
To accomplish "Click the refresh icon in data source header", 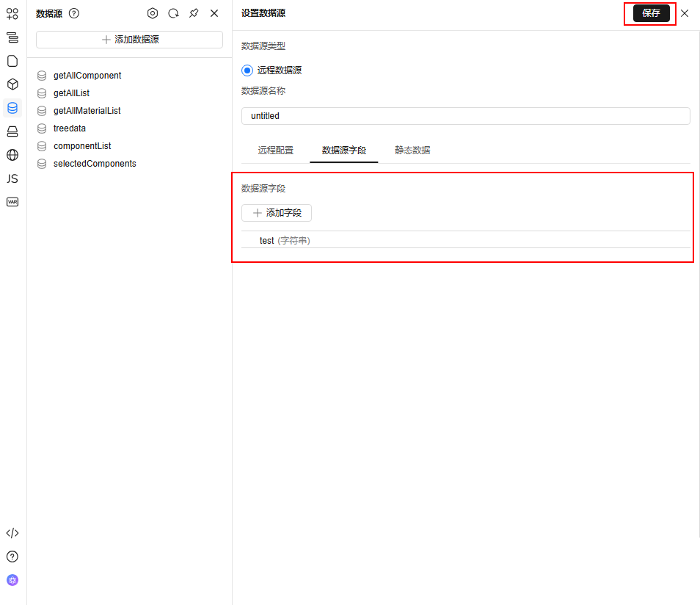I will click(x=173, y=13).
